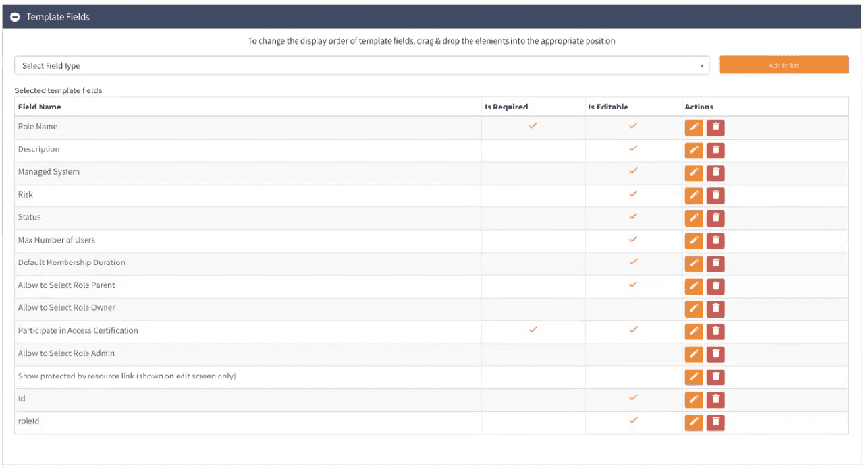Image resolution: width=868 pixels, height=472 pixels.
Task: Delete the Default Membership Duration field
Action: pyautogui.click(x=715, y=264)
